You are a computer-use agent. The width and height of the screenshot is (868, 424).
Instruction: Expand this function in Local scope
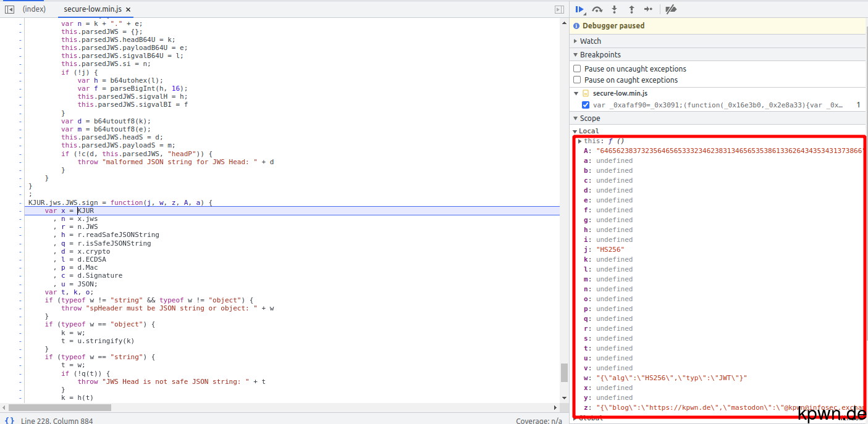coord(579,140)
